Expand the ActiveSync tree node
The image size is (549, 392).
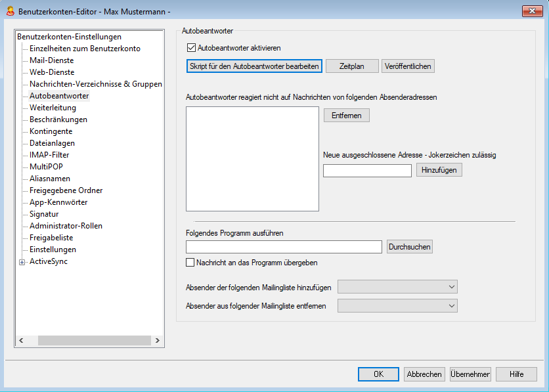pyautogui.click(x=22, y=261)
